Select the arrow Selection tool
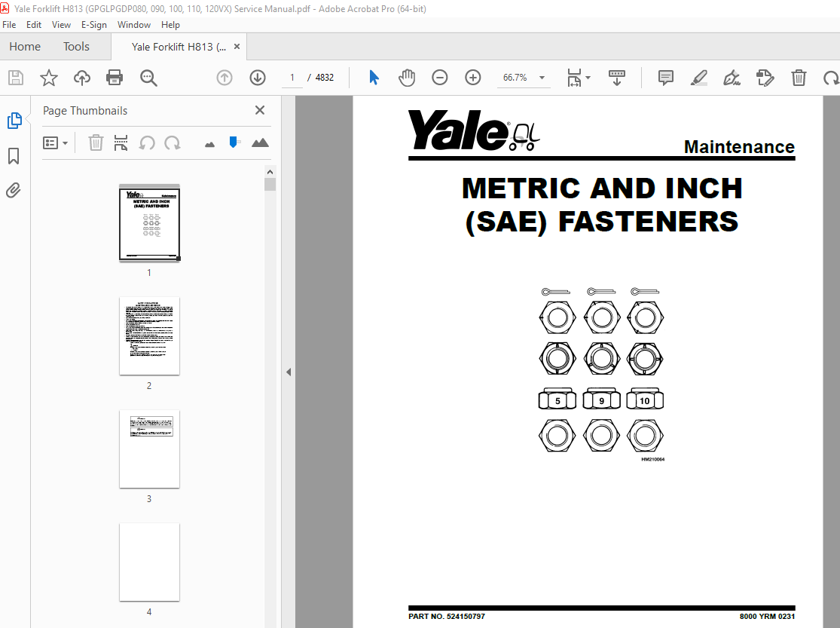 coord(374,78)
